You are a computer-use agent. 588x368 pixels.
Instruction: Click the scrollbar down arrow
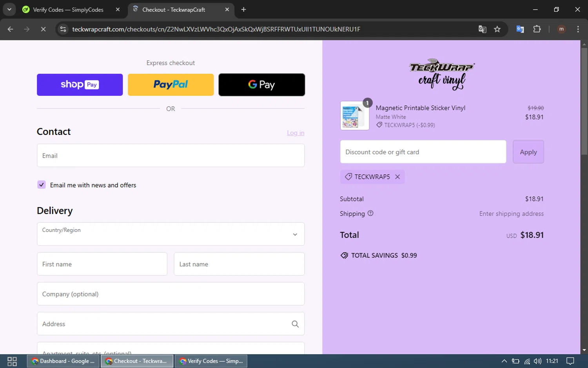tap(584, 350)
